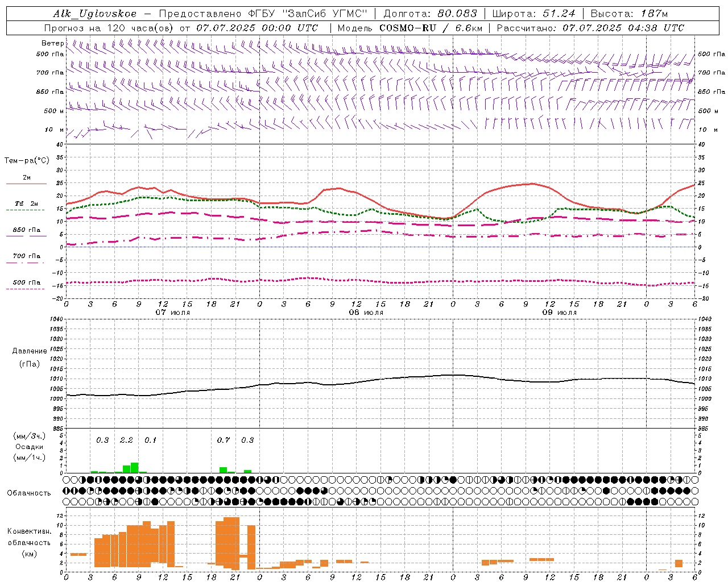728x582 pixels.
Task: Click the green dashed sample under 'Td 2м'
Action: point(25,210)
